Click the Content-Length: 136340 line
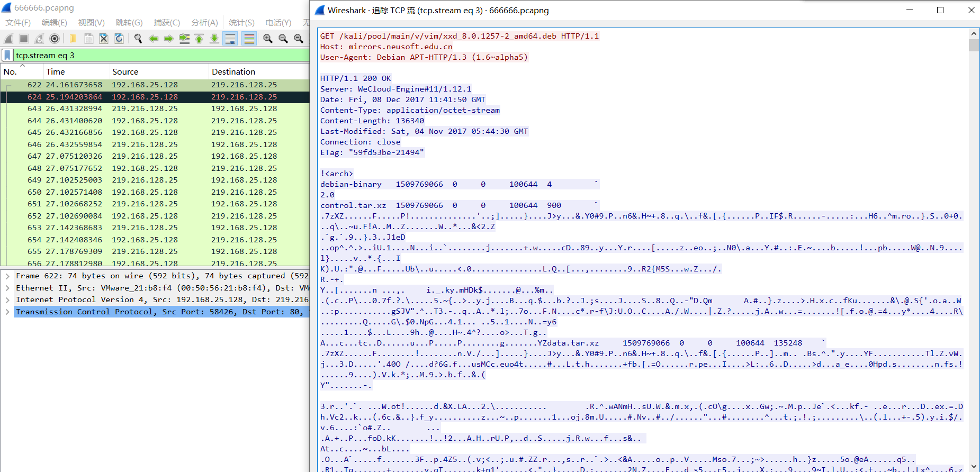 coord(372,121)
